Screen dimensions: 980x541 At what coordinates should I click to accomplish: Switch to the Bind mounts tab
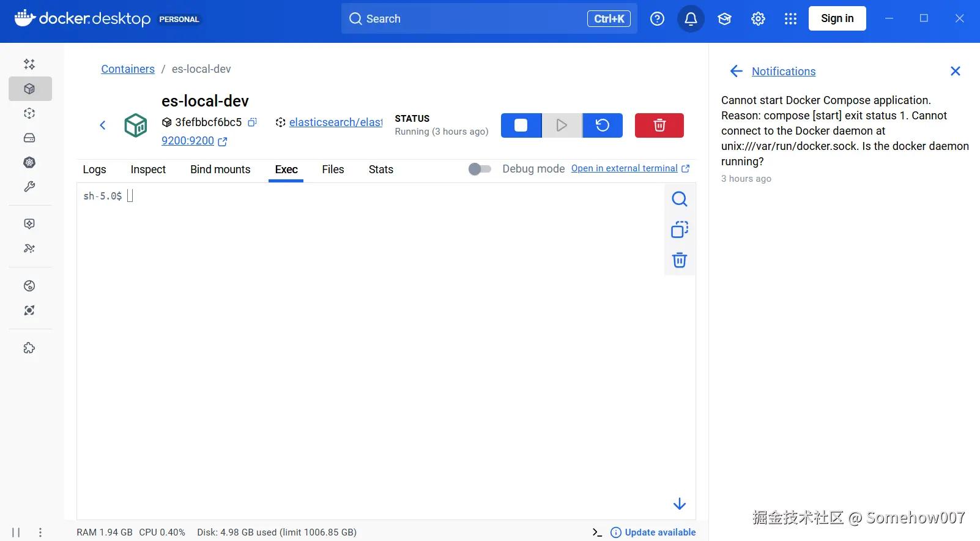coord(220,170)
